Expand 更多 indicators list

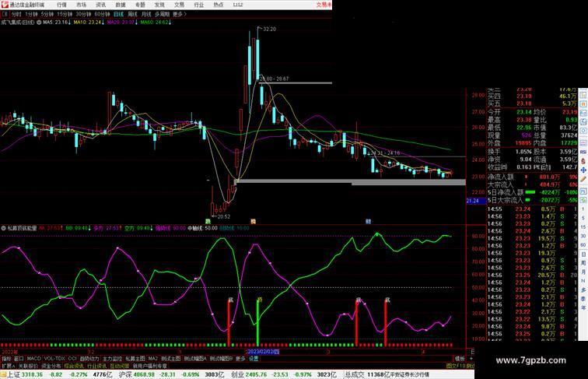point(240,359)
